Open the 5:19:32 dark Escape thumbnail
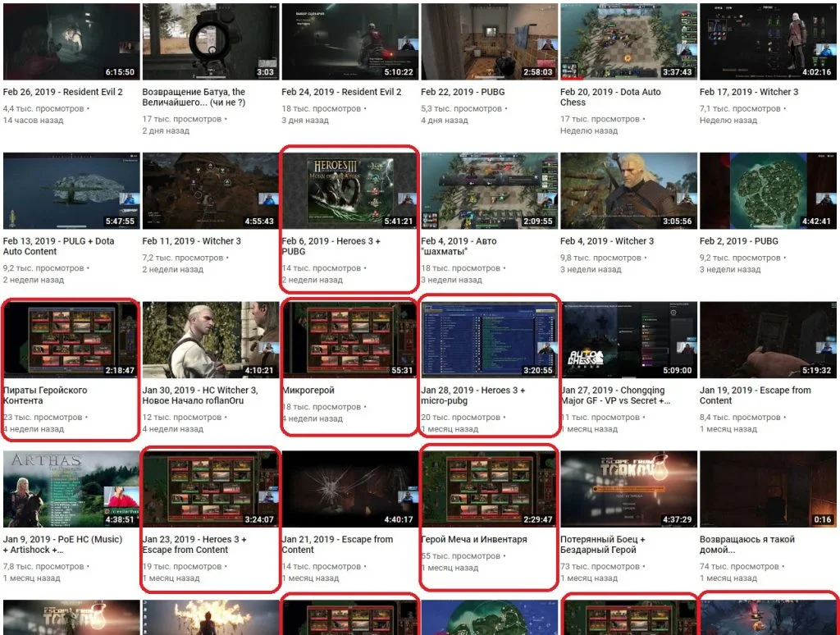This screenshot has width=840, height=635. click(x=768, y=340)
